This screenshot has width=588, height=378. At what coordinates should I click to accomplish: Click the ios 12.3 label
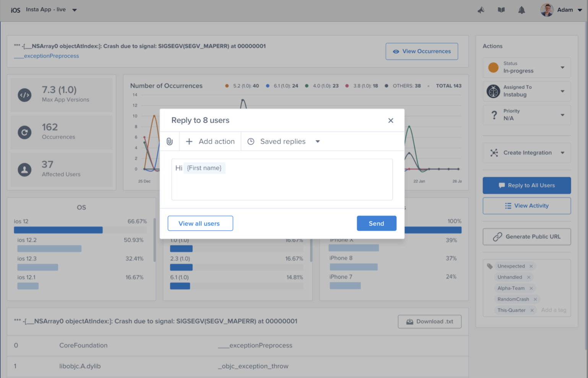27,259
